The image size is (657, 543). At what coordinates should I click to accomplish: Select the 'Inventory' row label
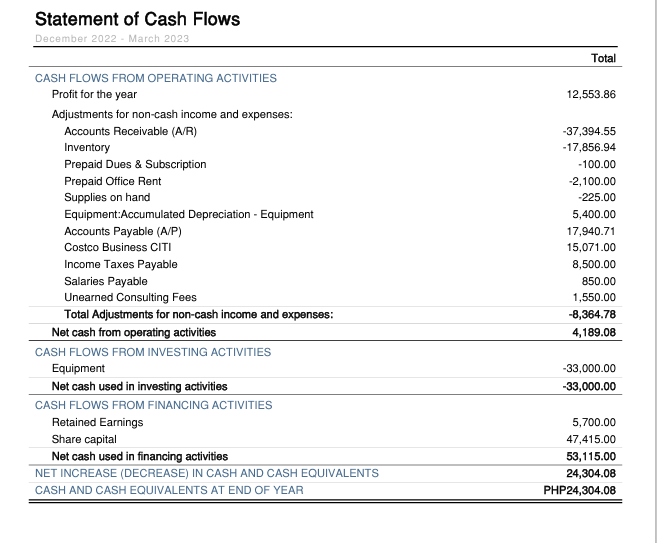87,147
